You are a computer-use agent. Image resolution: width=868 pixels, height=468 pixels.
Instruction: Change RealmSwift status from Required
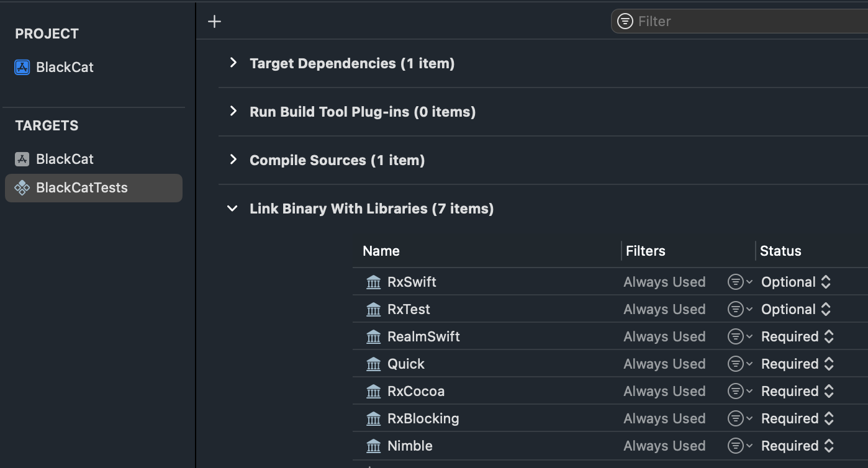[x=798, y=337]
